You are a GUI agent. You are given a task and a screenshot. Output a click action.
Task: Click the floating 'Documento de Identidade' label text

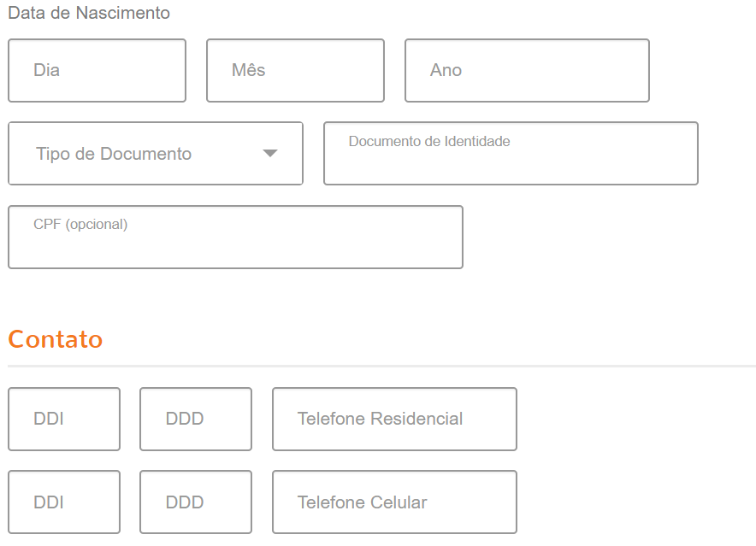coord(429,141)
